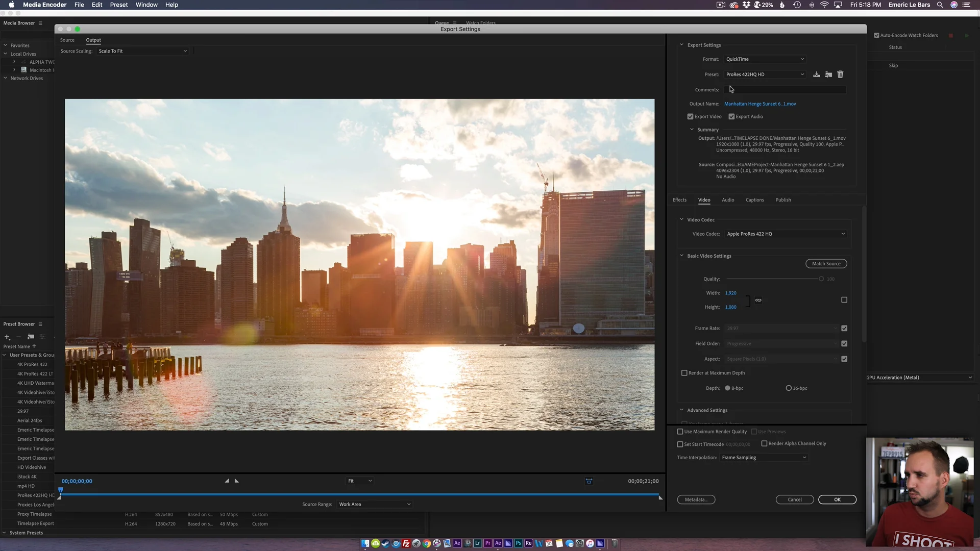
Task: Select the 16-bpc depth radio button
Action: 789,388
